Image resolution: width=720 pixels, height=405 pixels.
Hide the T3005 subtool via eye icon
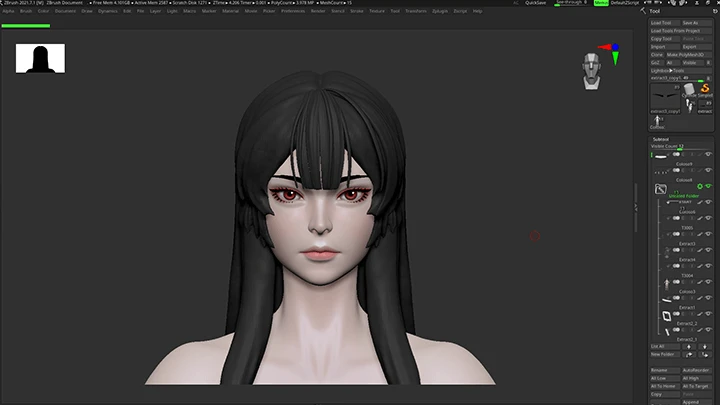point(708,234)
